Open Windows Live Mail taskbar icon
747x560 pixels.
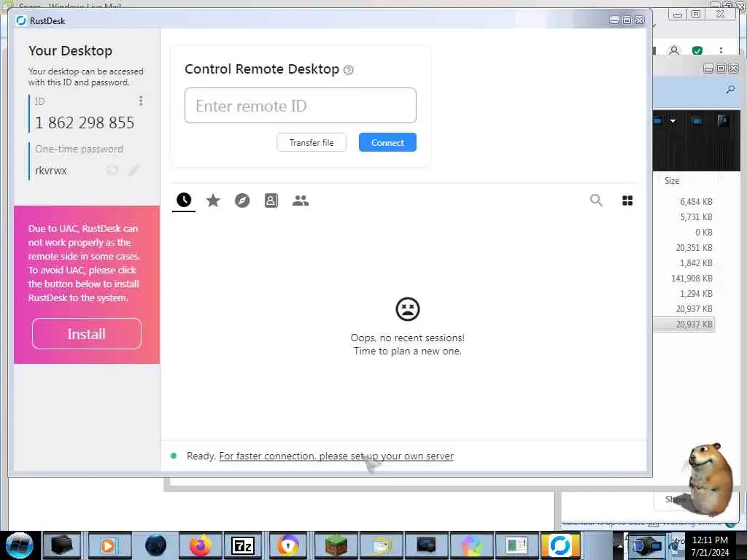(x=382, y=545)
